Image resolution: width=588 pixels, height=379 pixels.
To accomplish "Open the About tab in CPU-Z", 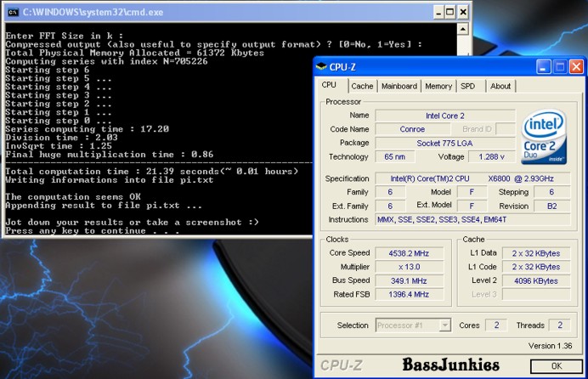I will (500, 86).
